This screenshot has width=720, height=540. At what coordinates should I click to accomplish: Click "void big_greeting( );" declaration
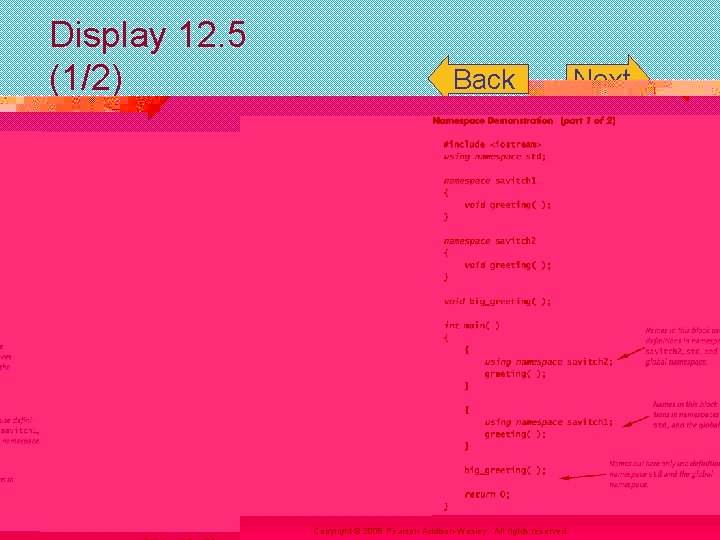(x=497, y=301)
